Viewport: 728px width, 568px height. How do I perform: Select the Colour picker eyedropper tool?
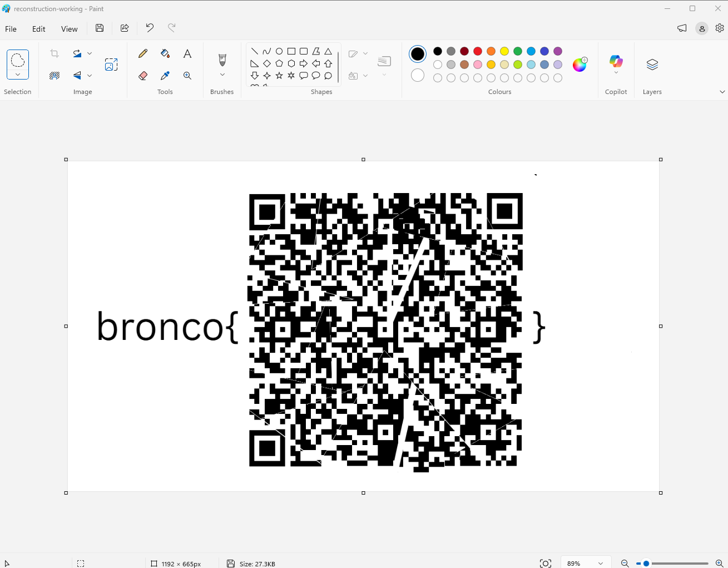coord(165,75)
